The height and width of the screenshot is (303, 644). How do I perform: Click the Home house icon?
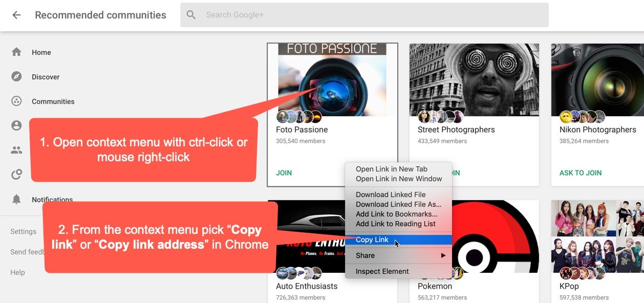[x=16, y=52]
